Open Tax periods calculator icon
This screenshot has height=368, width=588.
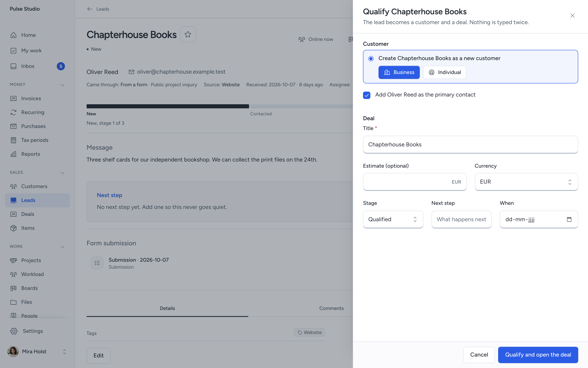click(x=13, y=140)
